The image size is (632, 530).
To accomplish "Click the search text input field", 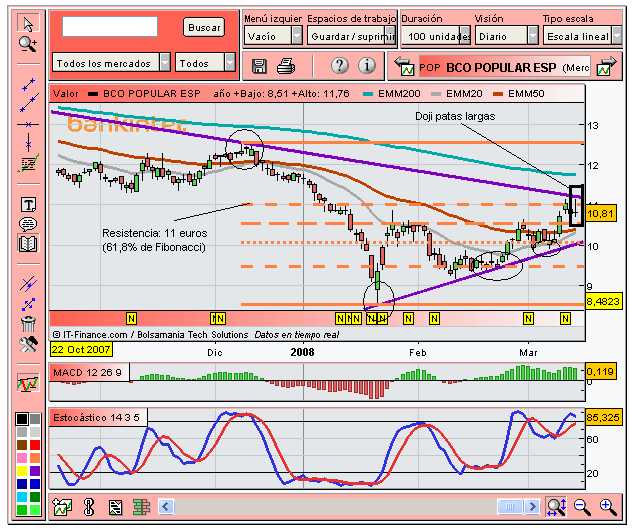I will 110,27.
